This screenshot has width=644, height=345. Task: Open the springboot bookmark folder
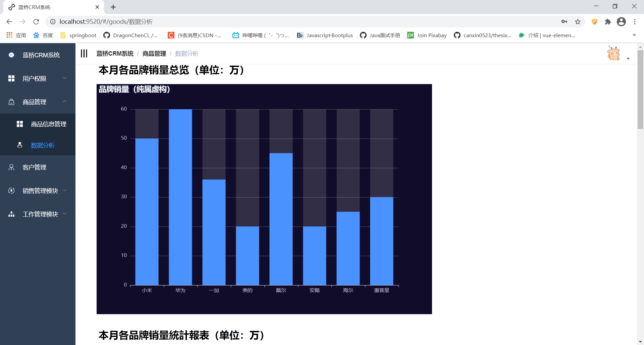tap(78, 35)
